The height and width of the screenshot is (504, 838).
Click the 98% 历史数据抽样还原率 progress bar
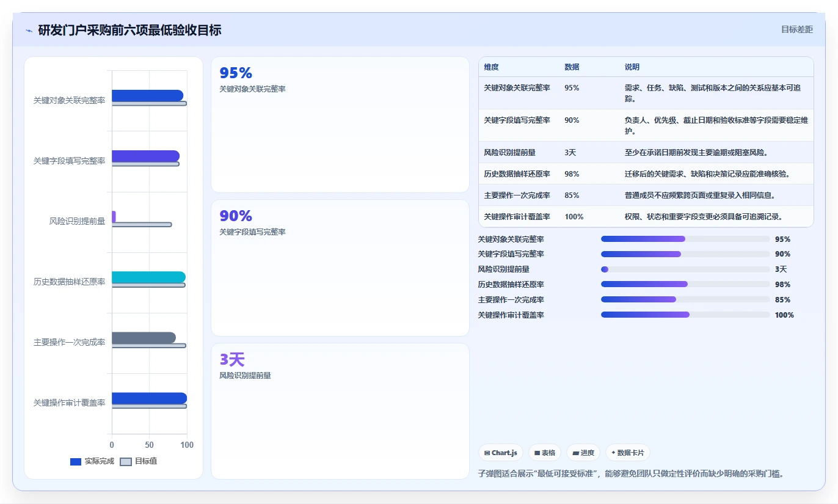(x=685, y=284)
